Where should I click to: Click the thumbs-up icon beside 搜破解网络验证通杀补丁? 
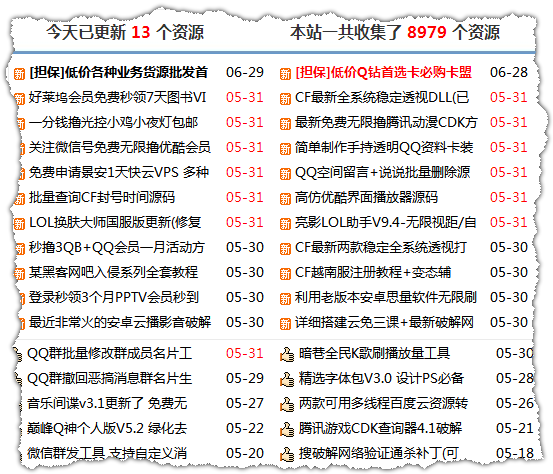(287, 455)
